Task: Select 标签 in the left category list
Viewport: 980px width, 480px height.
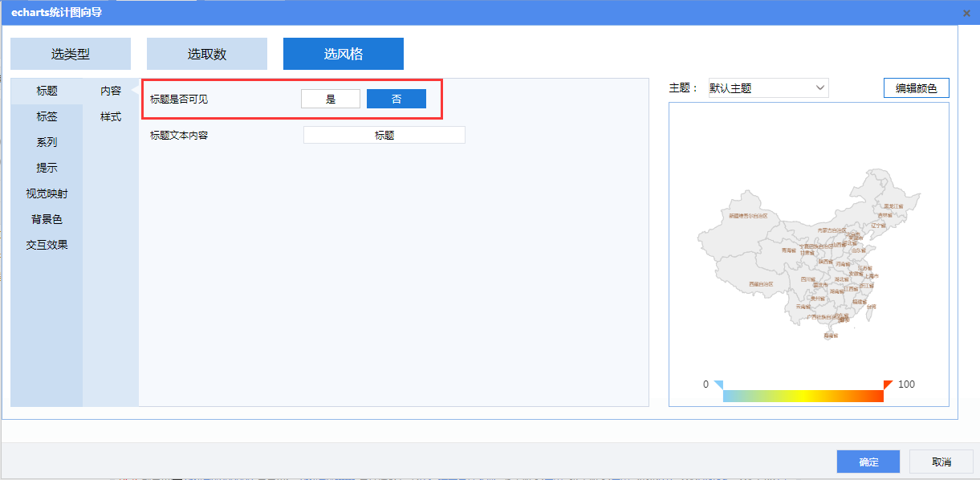Action: (47, 116)
